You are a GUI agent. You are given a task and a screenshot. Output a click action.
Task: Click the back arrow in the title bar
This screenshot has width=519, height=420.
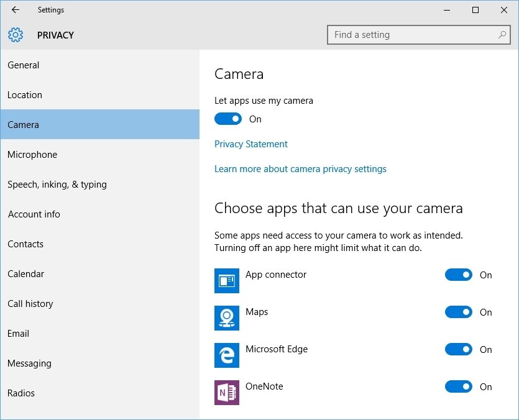tap(16, 10)
